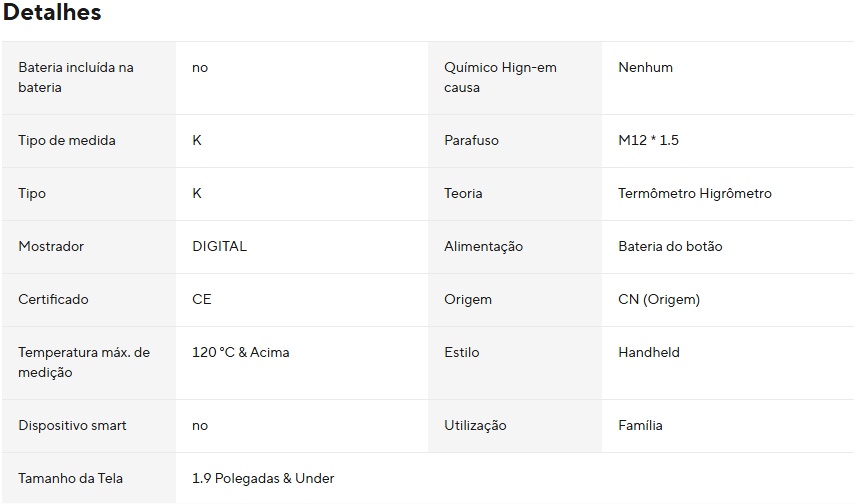This screenshot has height=504, width=856.
Task: Select the 'Tipo de medida' label cell
Action: coord(67,140)
